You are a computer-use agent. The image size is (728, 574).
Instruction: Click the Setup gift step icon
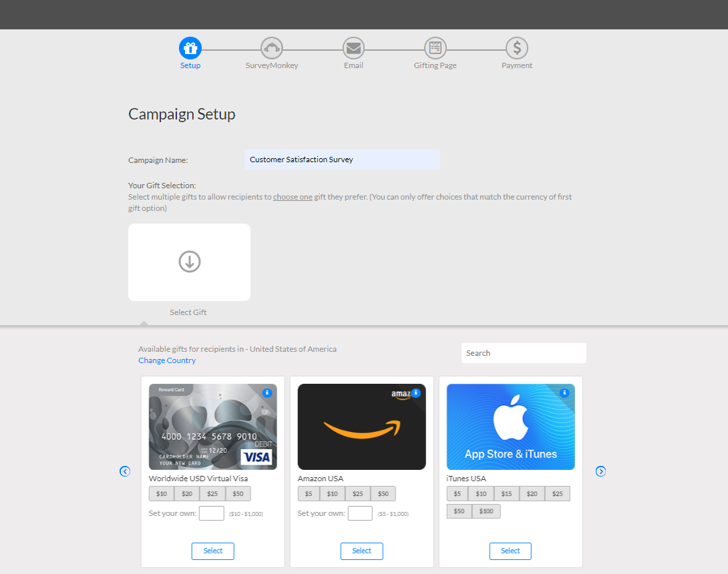click(x=190, y=48)
